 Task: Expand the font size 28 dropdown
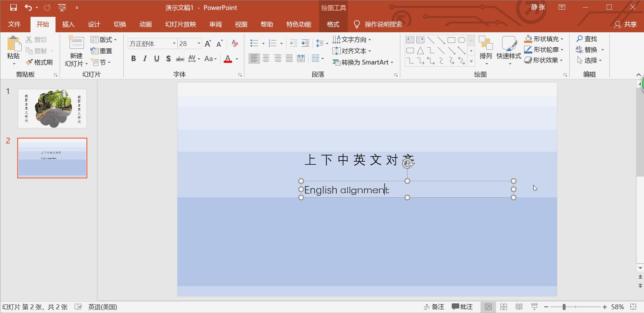click(x=199, y=44)
